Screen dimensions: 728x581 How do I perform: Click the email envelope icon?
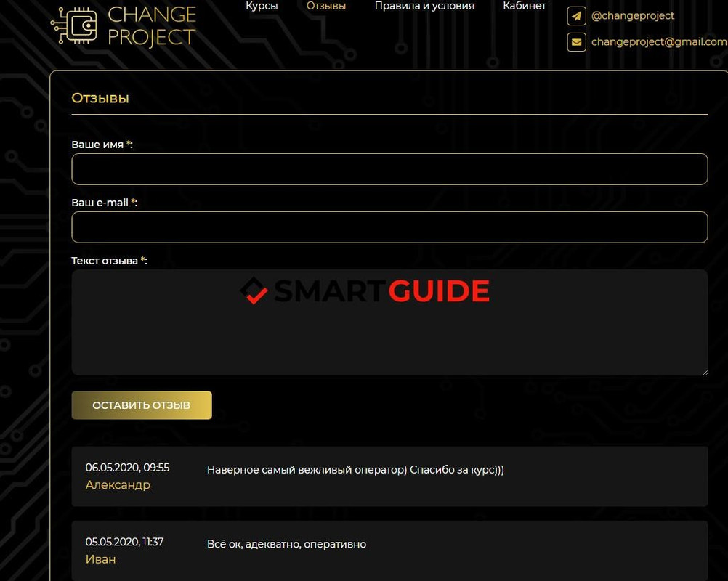coord(576,42)
